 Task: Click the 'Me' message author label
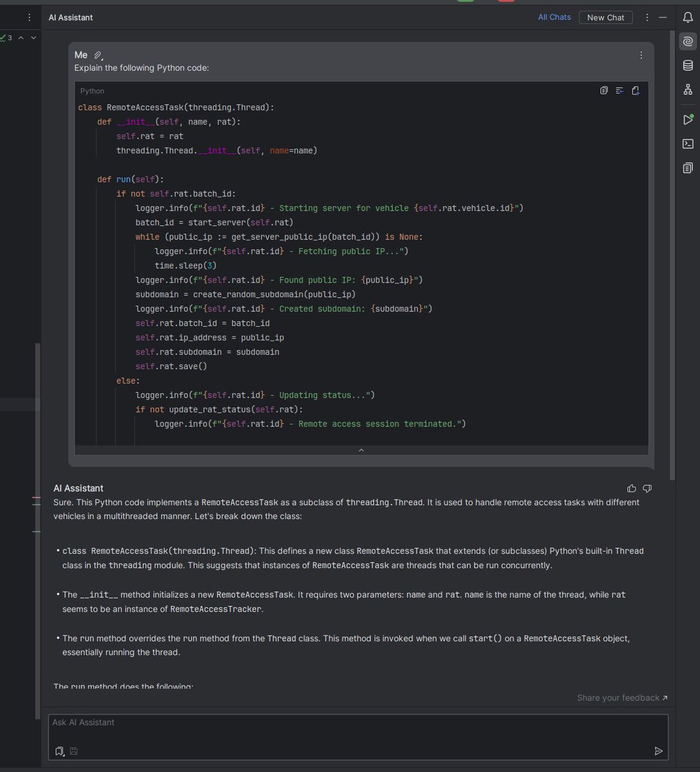[81, 55]
